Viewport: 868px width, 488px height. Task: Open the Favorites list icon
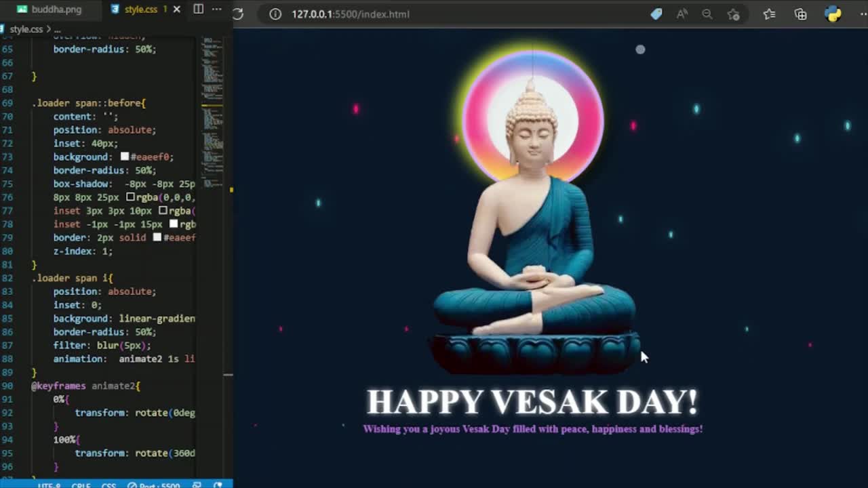tap(769, 14)
